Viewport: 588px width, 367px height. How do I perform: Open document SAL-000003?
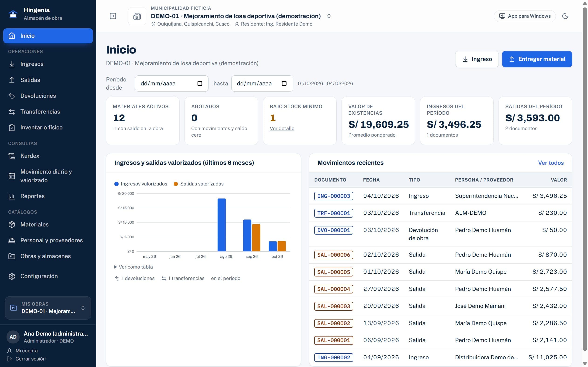pyautogui.click(x=333, y=306)
